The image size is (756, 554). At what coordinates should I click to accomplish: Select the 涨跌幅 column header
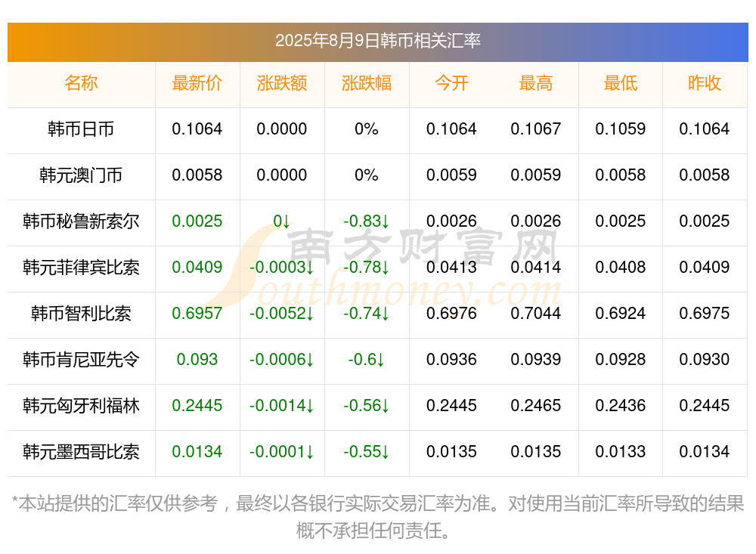pyautogui.click(x=367, y=83)
